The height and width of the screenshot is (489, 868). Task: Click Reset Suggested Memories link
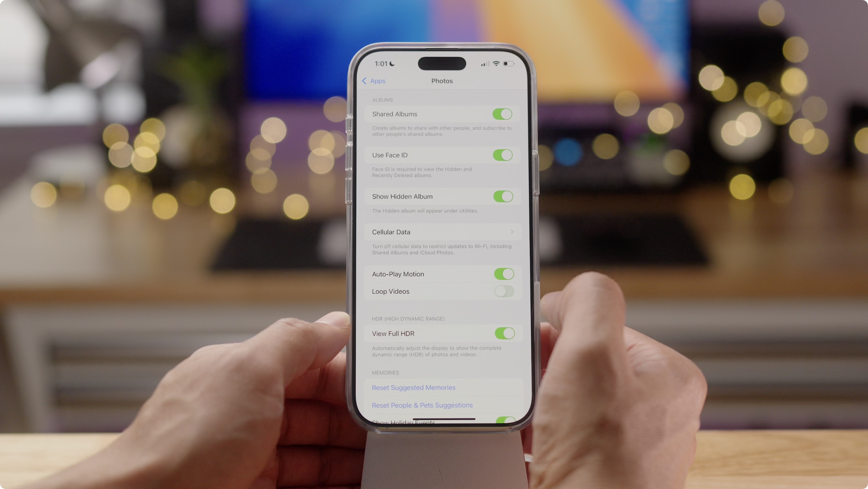(x=414, y=387)
